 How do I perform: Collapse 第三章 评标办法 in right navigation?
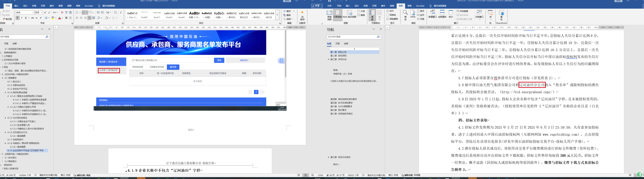click(328, 60)
